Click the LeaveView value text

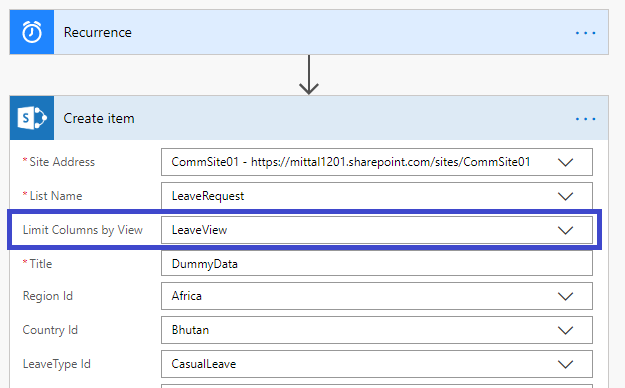(x=199, y=230)
